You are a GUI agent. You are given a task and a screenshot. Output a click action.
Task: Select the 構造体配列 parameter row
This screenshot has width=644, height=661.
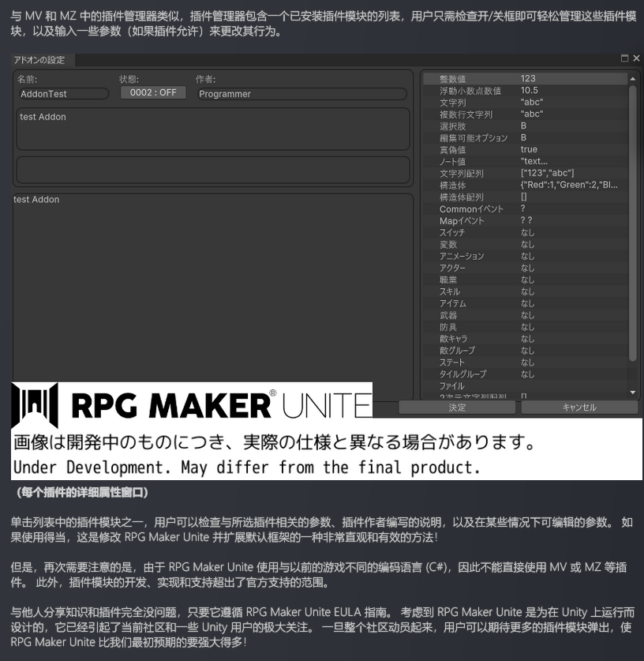[526, 197]
